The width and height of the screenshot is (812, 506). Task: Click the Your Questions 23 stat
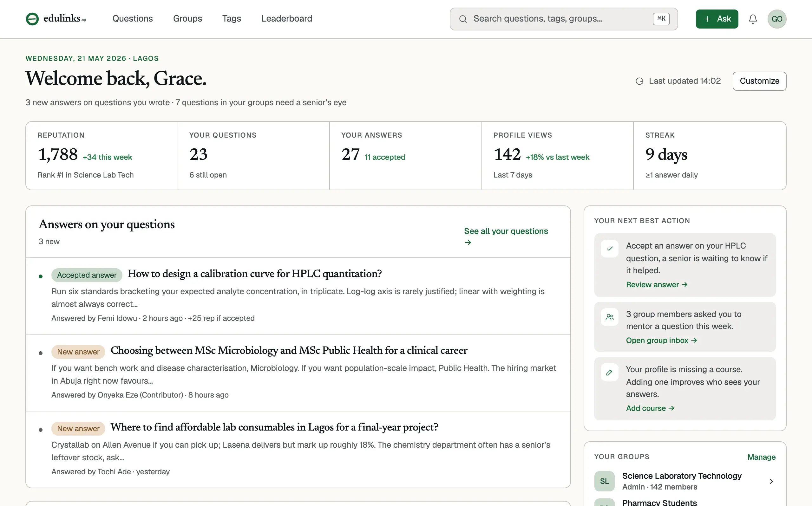coord(254,156)
